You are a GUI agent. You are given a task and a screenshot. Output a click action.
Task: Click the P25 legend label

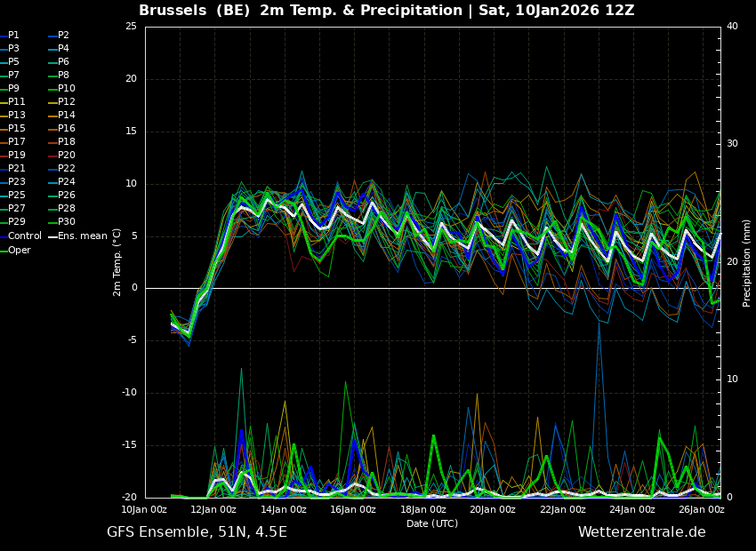(x=16, y=195)
